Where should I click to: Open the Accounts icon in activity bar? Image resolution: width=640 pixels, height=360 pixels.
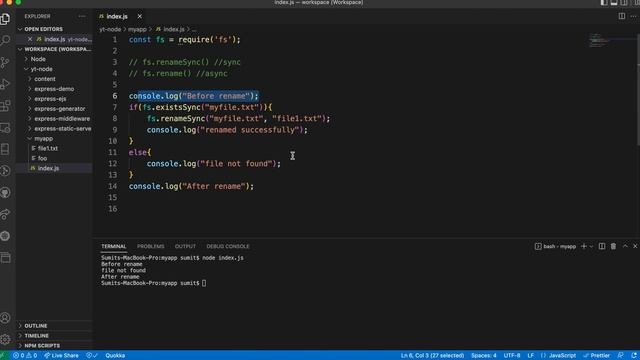point(5,318)
